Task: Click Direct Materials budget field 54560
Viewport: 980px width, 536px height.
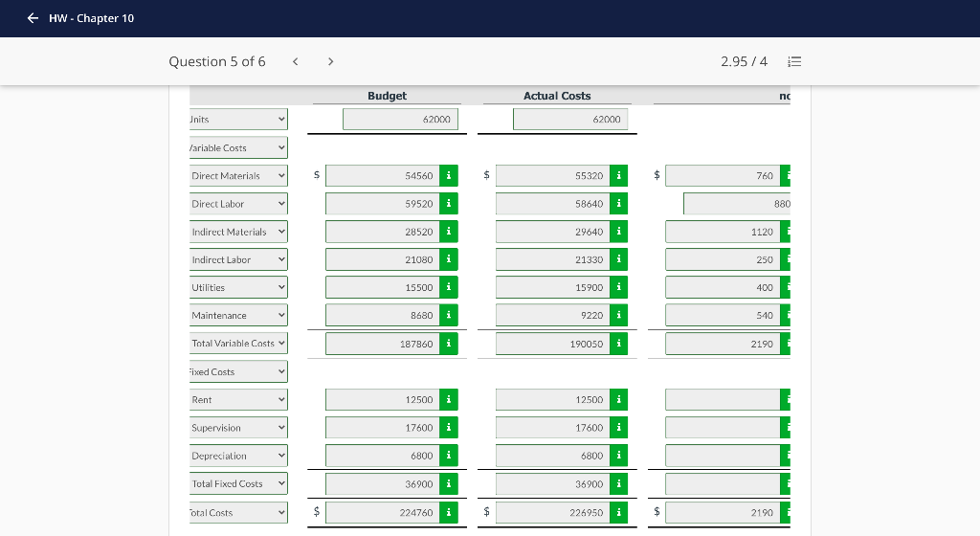Action: [x=383, y=175]
